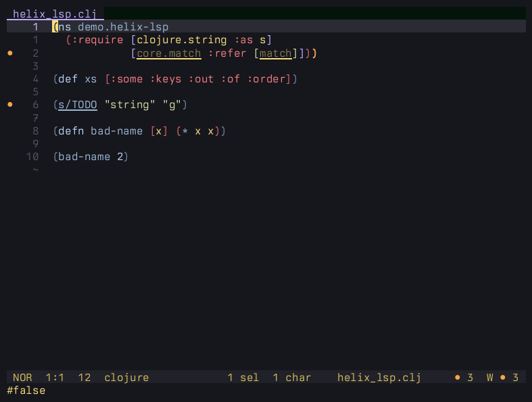This screenshot has width=532, height=402.
Task: Click the diagnostic dot on line 2 gutter
Action: (x=10, y=53)
